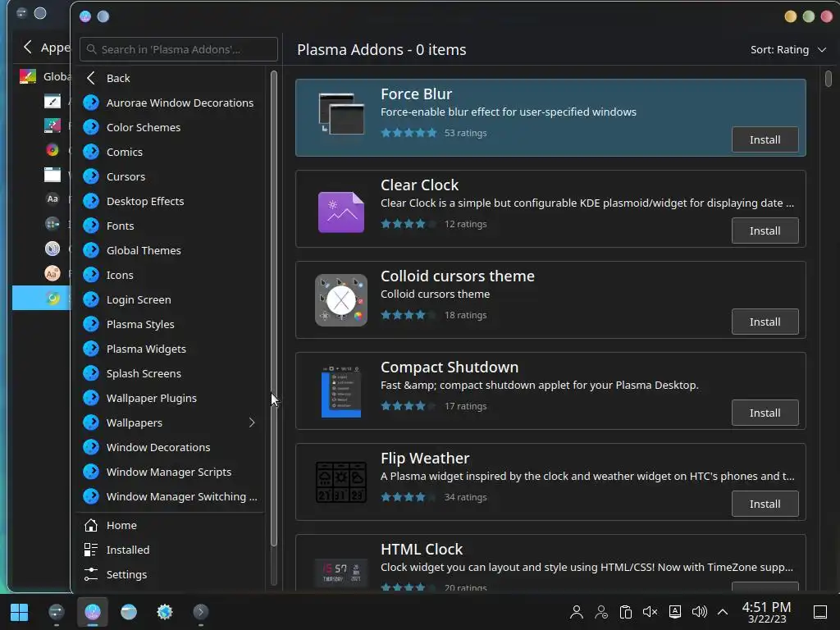Expand the Wallpapers subcategory arrow
840x630 pixels.
click(252, 423)
